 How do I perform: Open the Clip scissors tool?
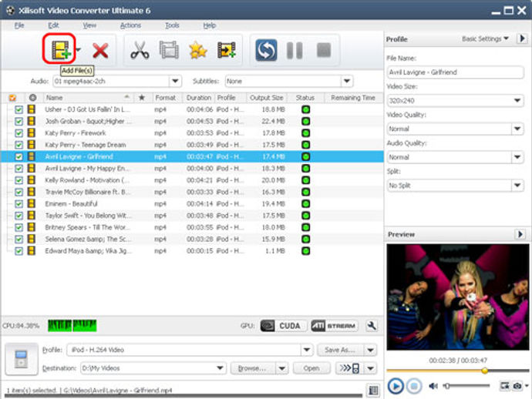[x=140, y=50]
